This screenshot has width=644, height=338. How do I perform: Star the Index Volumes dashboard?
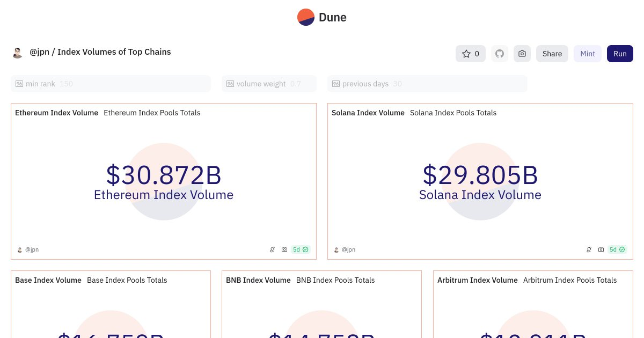471,54
